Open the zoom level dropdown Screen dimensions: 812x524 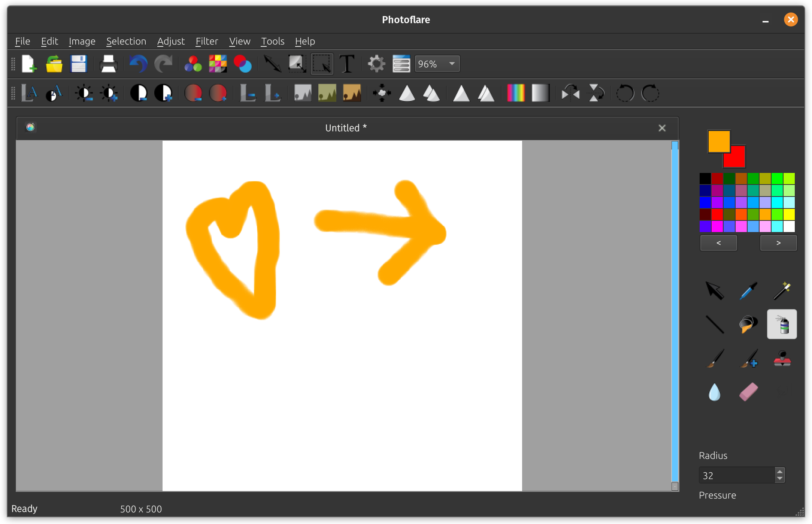(x=451, y=64)
